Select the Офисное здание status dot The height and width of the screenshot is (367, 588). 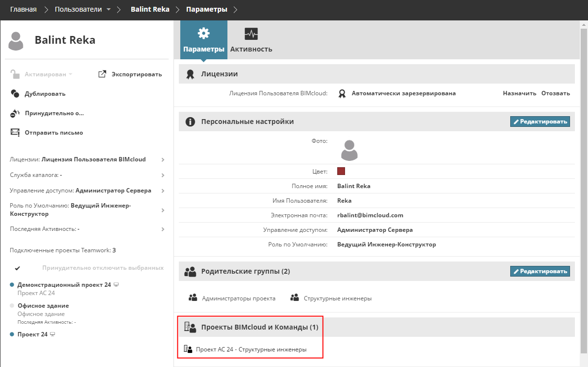tap(12, 306)
